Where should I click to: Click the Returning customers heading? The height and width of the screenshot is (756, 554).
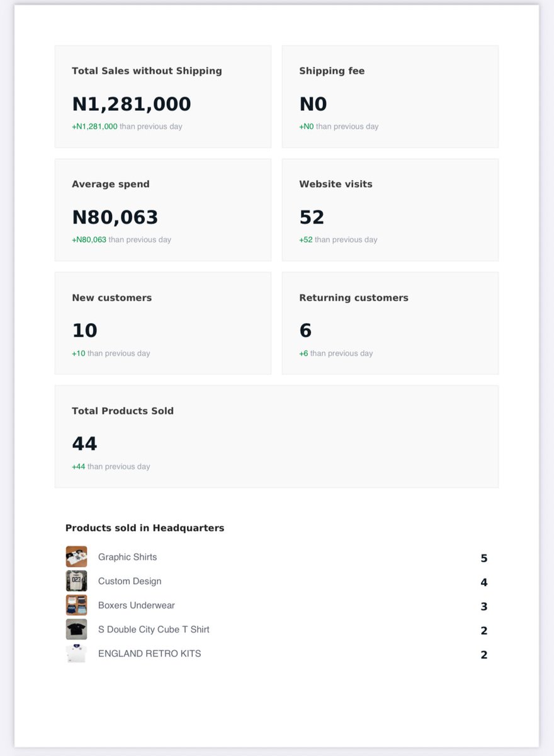coord(354,298)
